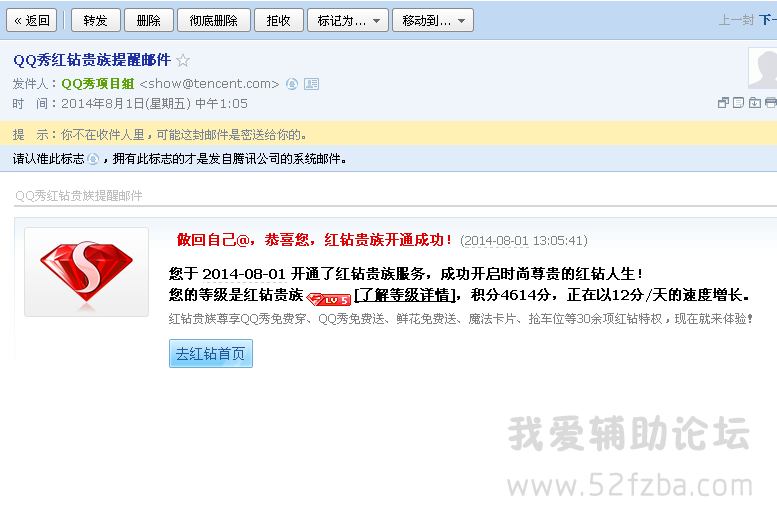The image size is (777, 524).
Task: Click the time text 2014年8月1日(星期五) 中午1:05
Action: tap(154, 104)
